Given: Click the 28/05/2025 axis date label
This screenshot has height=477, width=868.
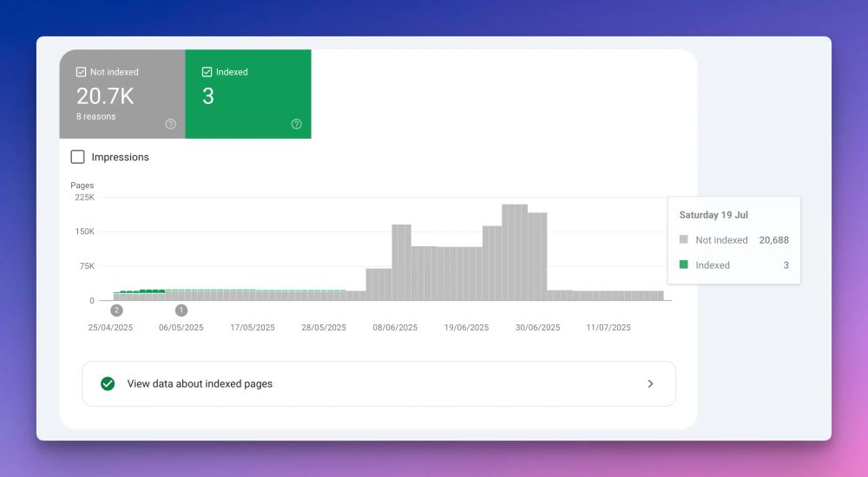Looking at the screenshot, I should 324,327.
